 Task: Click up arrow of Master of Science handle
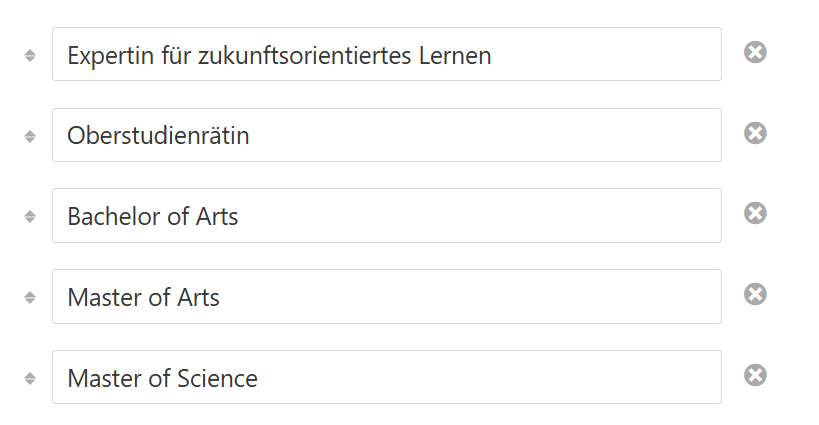point(30,374)
